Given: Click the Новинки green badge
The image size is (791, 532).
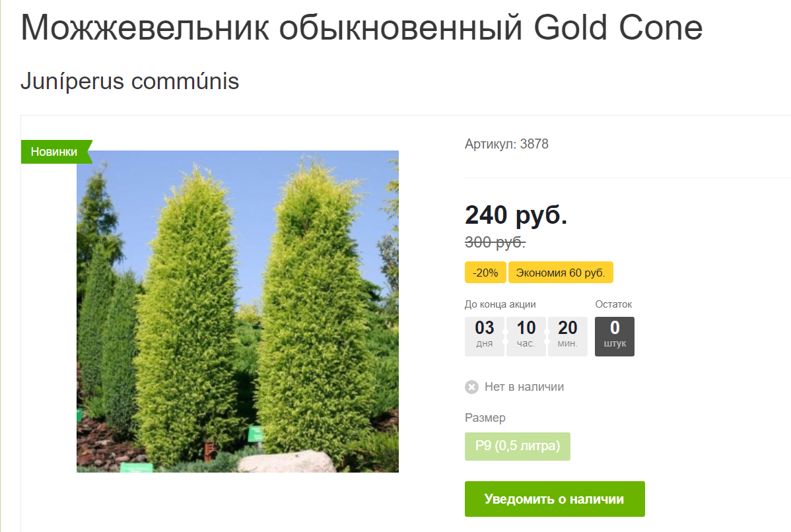Looking at the screenshot, I should pyautogui.click(x=55, y=152).
